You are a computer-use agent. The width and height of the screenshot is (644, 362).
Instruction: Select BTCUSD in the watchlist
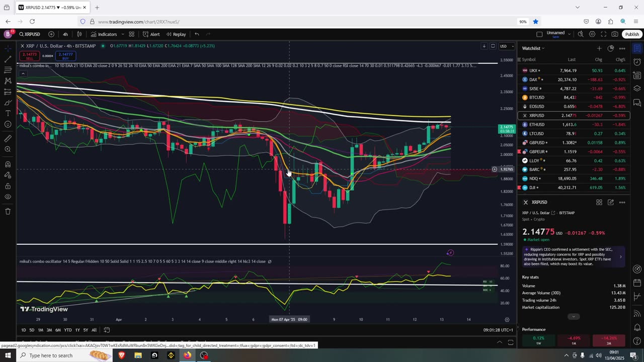coord(574,98)
